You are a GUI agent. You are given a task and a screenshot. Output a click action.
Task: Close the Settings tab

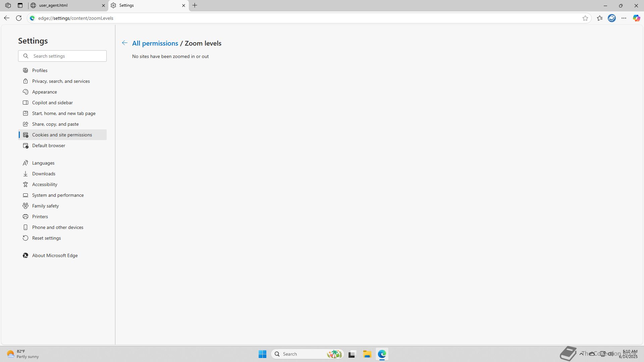(x=183, y=5)
